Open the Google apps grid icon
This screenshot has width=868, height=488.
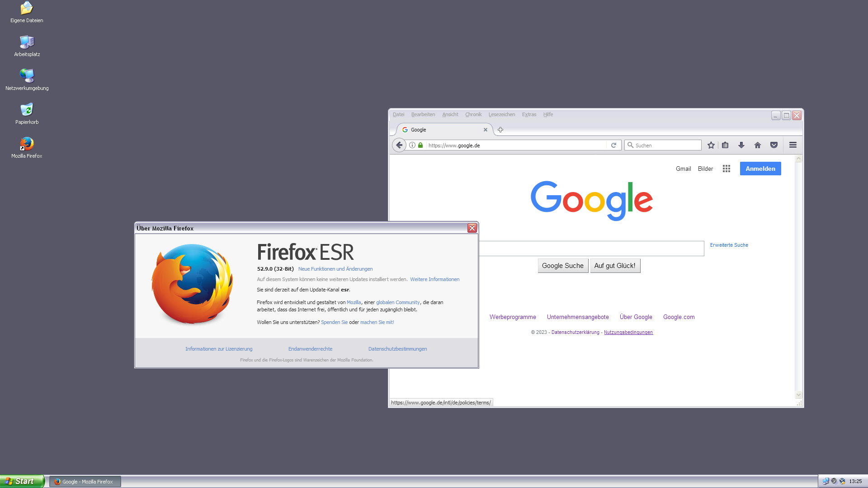[x=726, y=169]
